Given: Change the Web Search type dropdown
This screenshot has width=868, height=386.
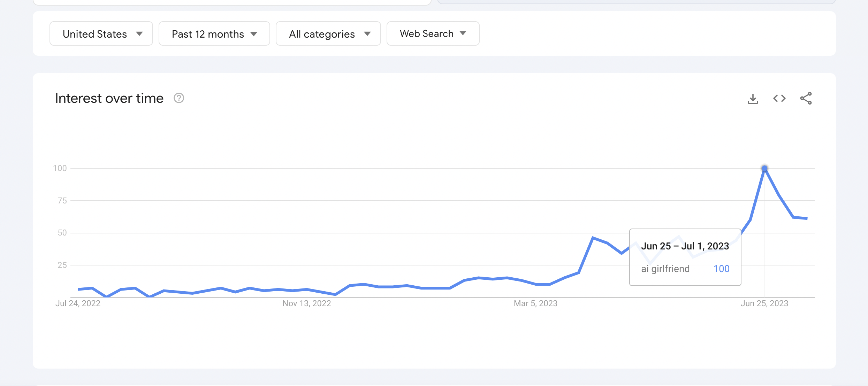Looking at the screenshot, I should tap(433, 34).
